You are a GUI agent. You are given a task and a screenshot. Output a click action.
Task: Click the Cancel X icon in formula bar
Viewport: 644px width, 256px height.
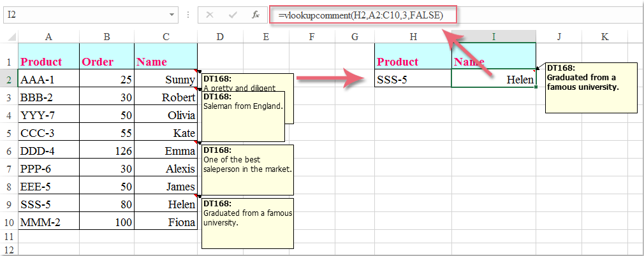[x=210, y=15]
